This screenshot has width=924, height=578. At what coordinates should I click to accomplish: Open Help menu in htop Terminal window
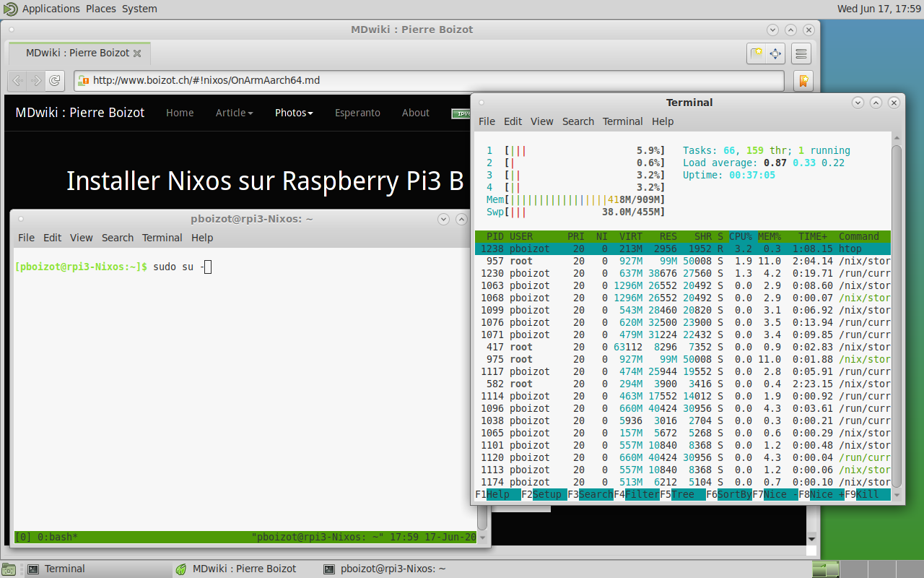pos(663,121)
